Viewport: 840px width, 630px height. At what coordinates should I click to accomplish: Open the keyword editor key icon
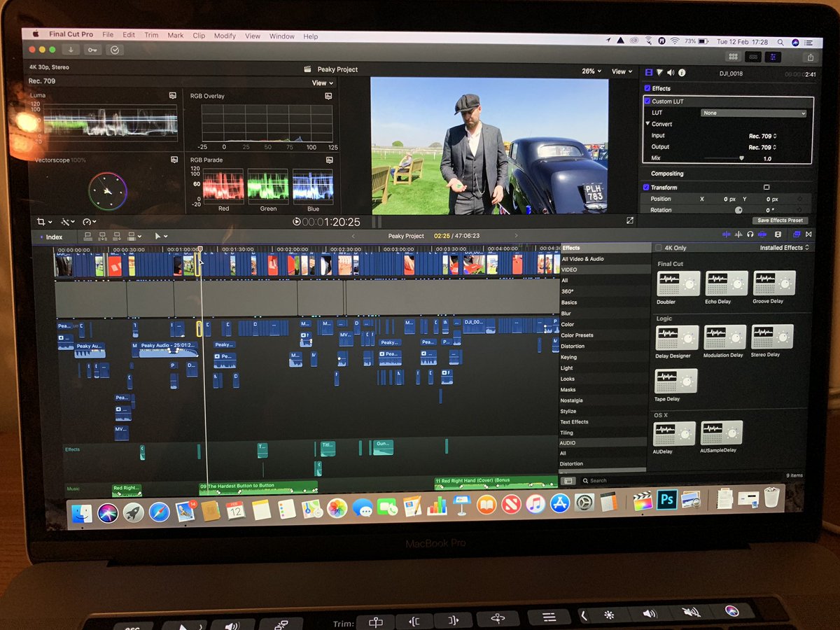click(x=92, y=50)
